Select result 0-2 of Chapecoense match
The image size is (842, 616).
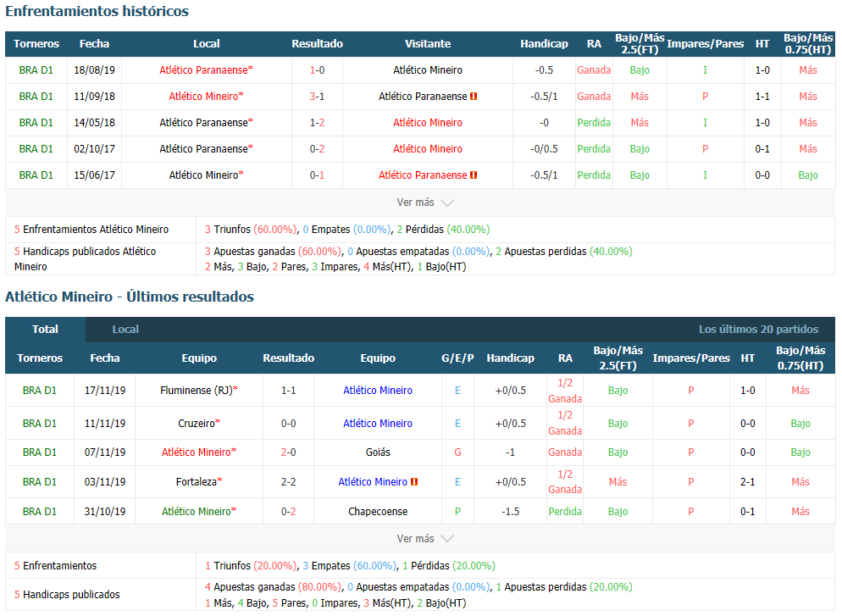pyautogui.click(x=288, y=511)
